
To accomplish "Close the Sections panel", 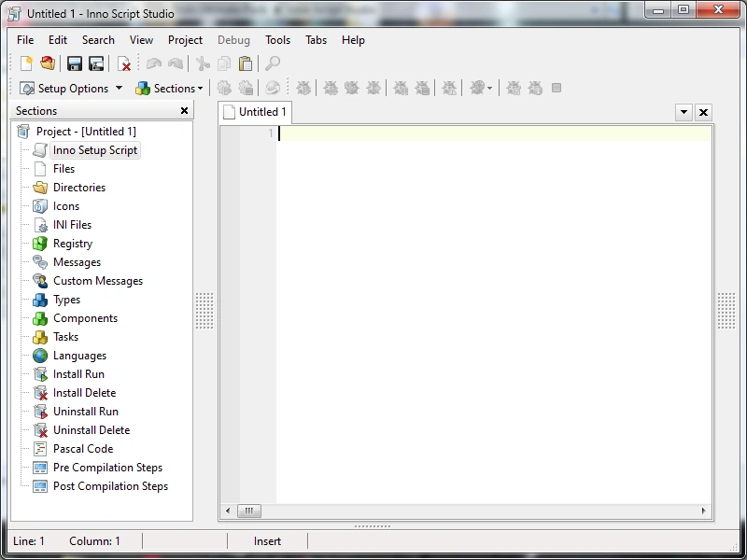I will [x=184, y=111].
